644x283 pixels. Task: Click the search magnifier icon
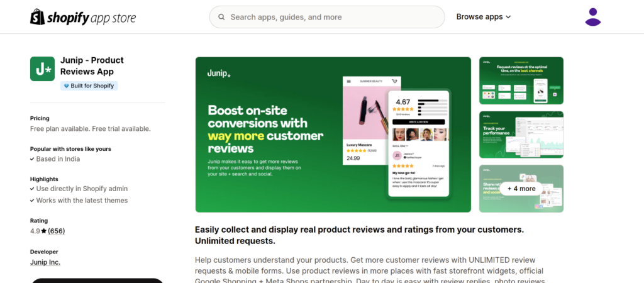[221, 17]
